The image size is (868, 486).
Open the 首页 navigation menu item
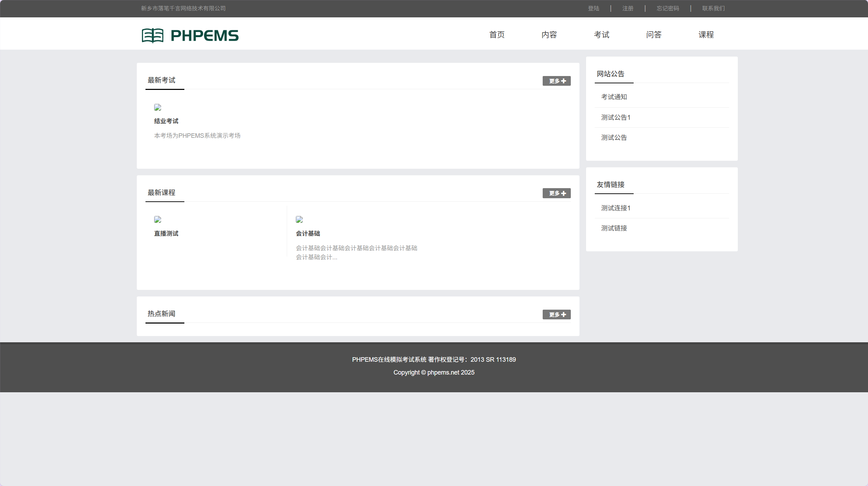497,35
